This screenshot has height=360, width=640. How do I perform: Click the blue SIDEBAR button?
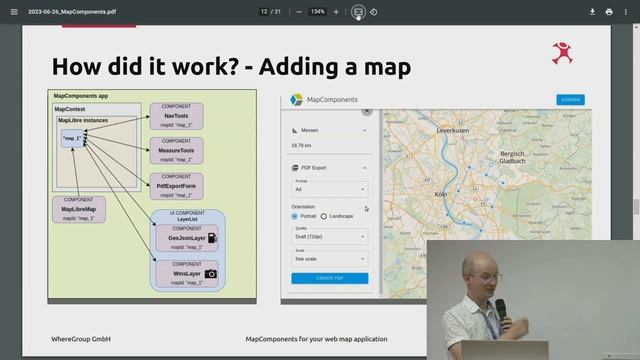point(570,100)
